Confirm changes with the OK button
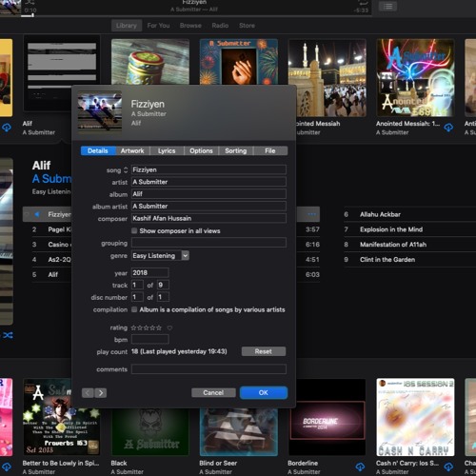 264,393
